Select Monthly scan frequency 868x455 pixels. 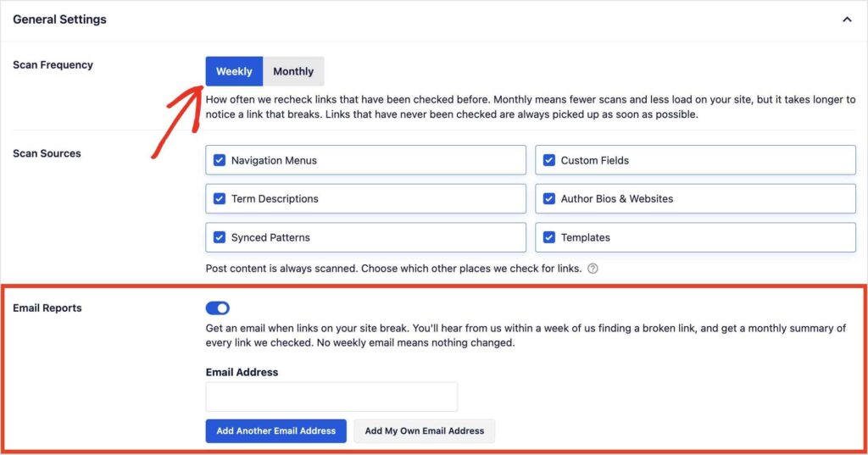point(293,71)
